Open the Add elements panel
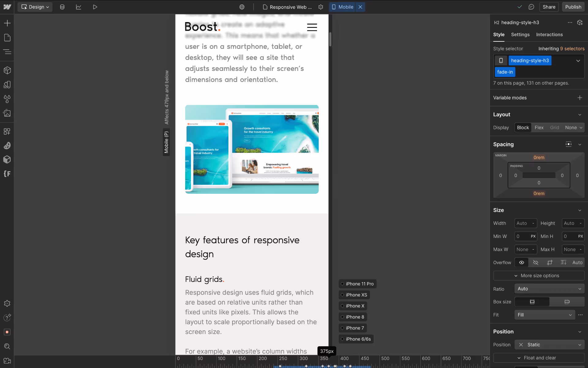Viewport: 588px width, 368px height. point(7,23)
